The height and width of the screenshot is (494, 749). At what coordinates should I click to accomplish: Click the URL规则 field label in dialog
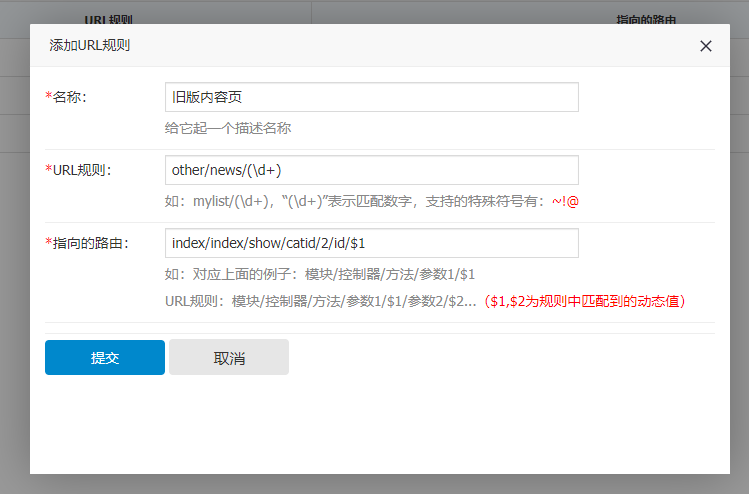(82, 170)
